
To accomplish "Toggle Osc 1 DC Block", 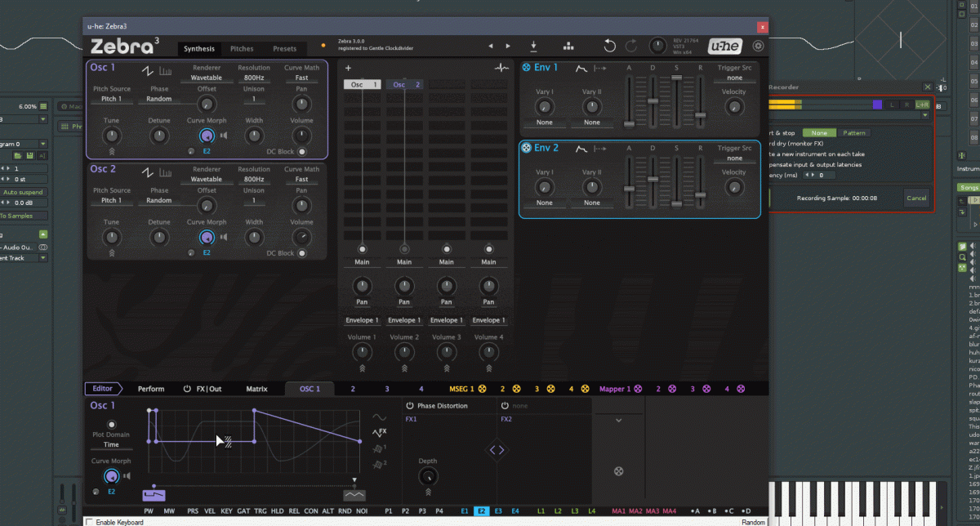I will coord(301,151).
